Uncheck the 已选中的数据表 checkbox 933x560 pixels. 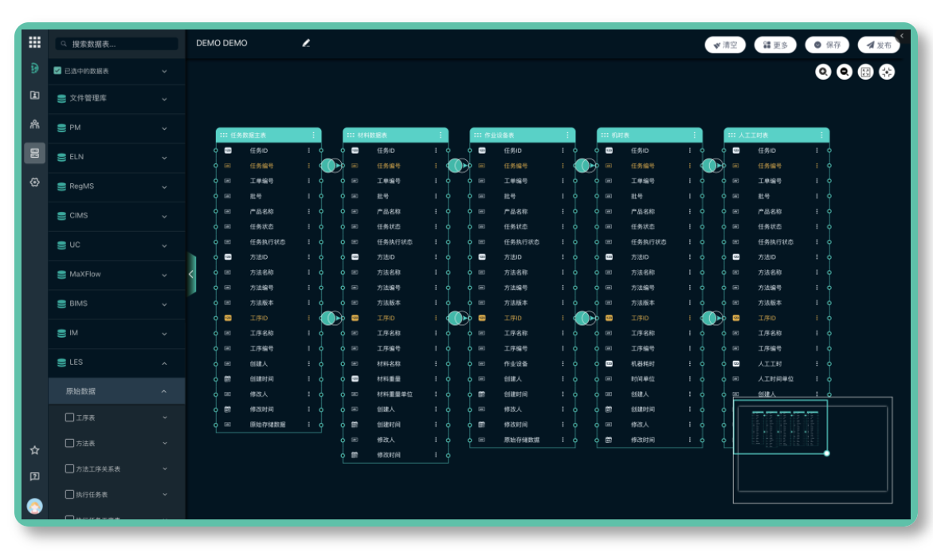coord(57,71)
